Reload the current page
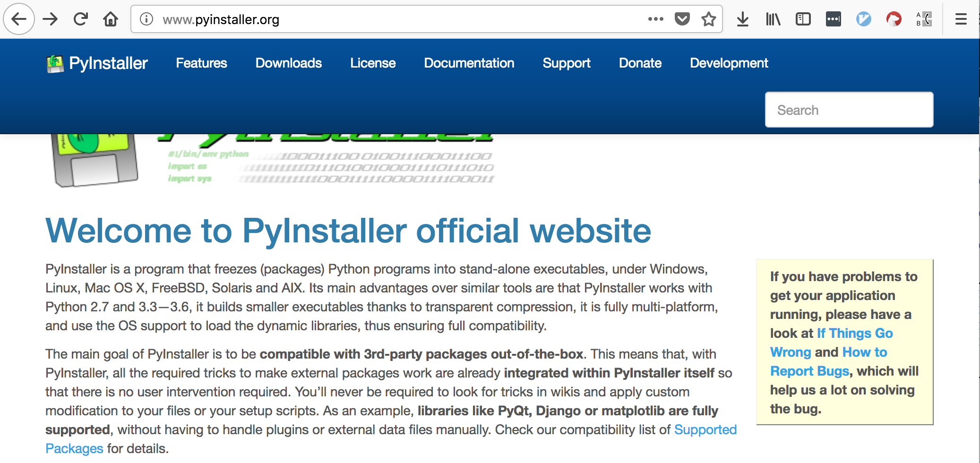The height and width of the screenshot is (463, 980). tap(81, 19)
